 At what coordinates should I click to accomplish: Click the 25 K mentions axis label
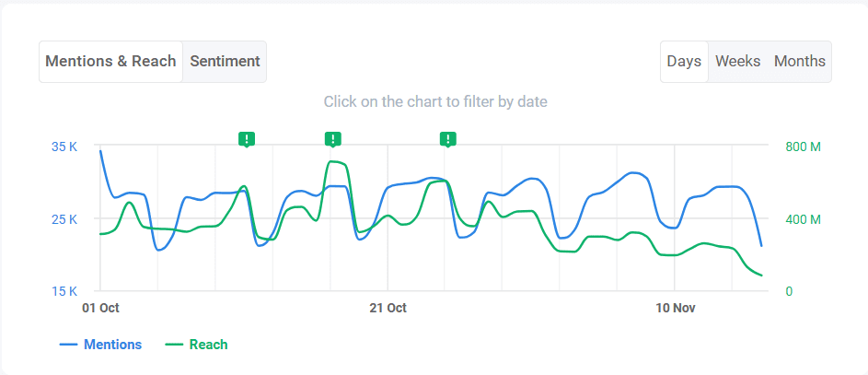click(65, 219)
